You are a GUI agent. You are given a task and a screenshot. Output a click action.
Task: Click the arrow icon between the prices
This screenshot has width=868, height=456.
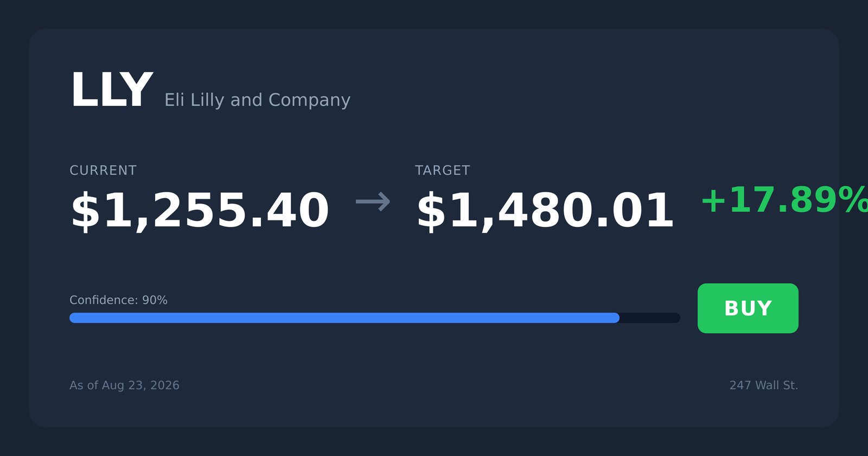373,201
